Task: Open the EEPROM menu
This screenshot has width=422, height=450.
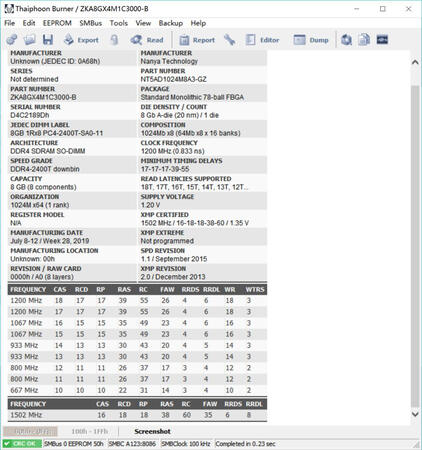Action: point(57,23)
